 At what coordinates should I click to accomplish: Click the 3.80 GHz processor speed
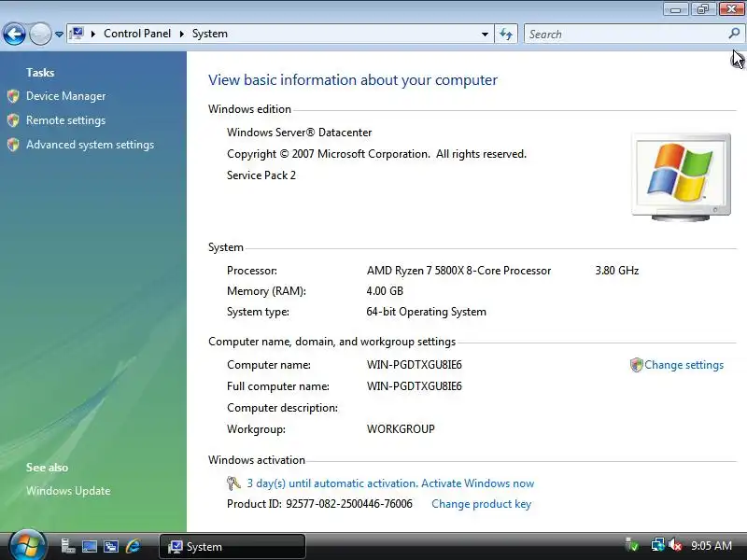(617, 271)
